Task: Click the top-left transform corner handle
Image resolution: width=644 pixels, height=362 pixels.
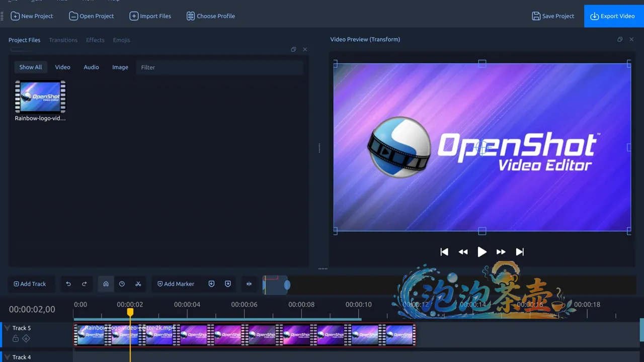Action: [x=336, y=63]
